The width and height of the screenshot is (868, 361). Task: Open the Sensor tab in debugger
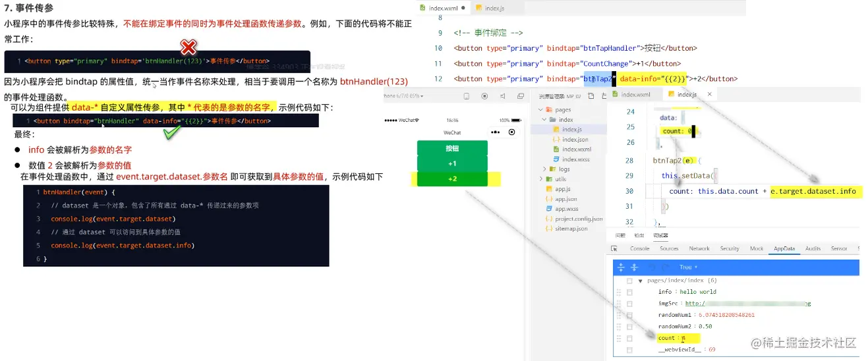pyautogui.click(x=839, y=248)
